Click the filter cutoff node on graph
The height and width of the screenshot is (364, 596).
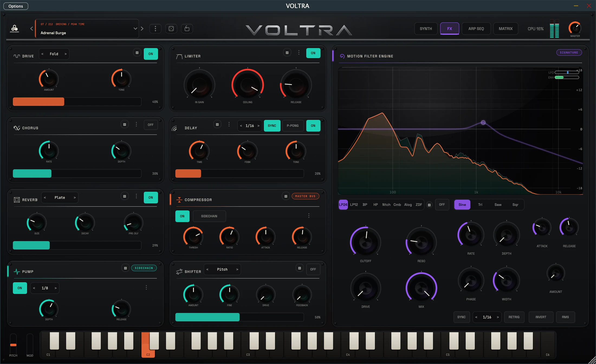click(483, 123)
